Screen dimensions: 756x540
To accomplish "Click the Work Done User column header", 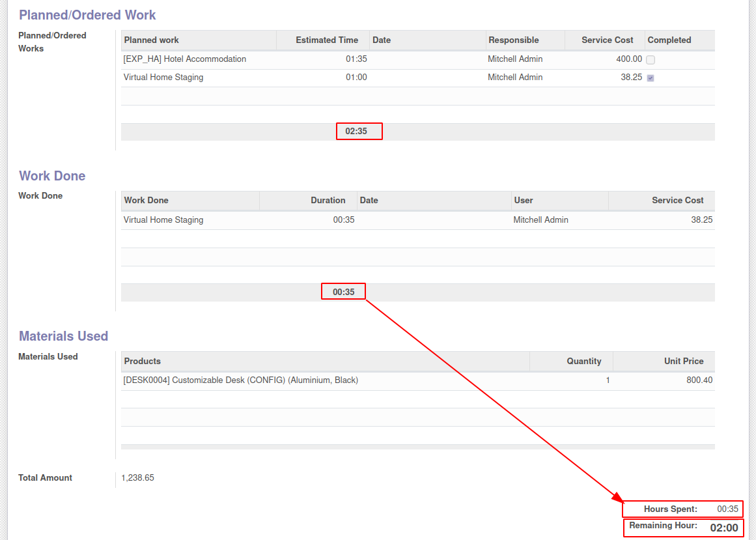I will (x=523, y=200).
